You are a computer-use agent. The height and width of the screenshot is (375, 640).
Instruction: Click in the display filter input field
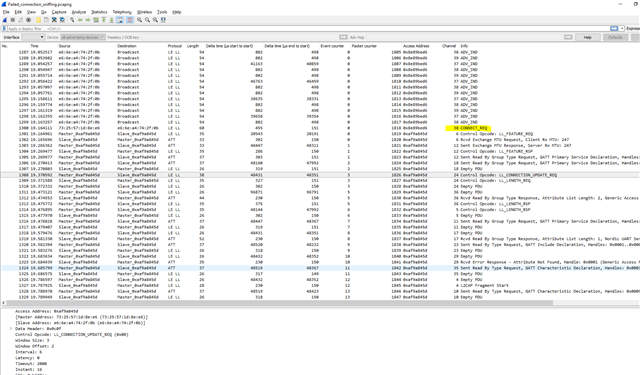(x=308, y=29)
